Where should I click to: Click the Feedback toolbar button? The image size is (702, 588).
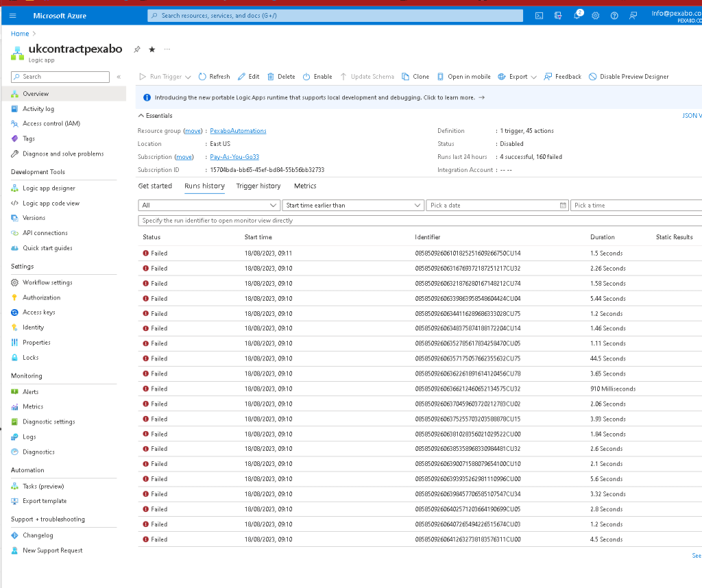click(x=563, y=77)
